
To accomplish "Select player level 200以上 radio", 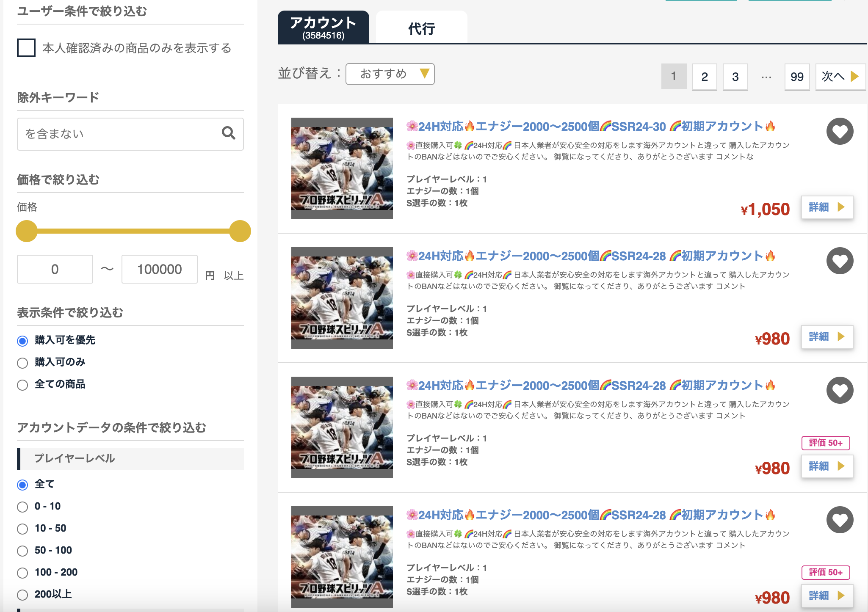I will 22,595.
